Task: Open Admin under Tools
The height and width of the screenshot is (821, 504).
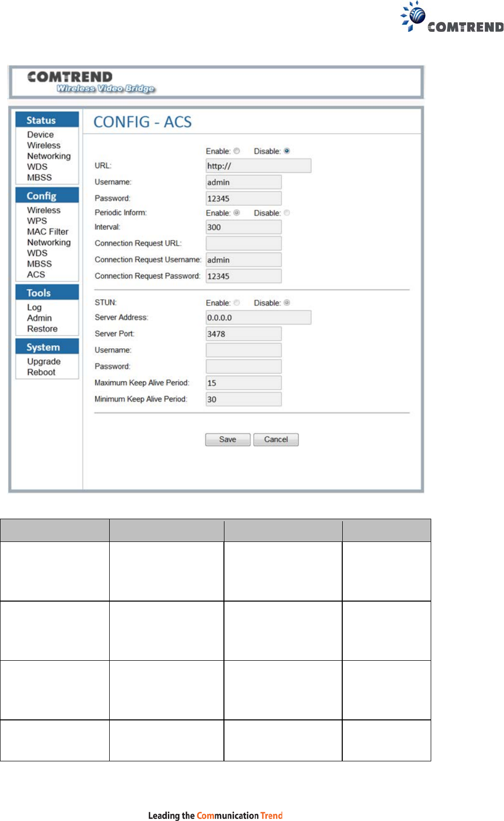Action: point(39,318)
